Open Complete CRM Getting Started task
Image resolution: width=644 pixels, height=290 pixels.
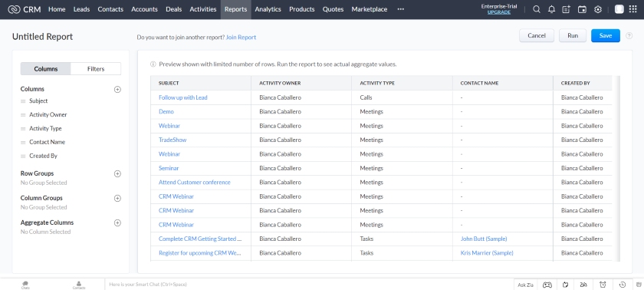[200, 239]
